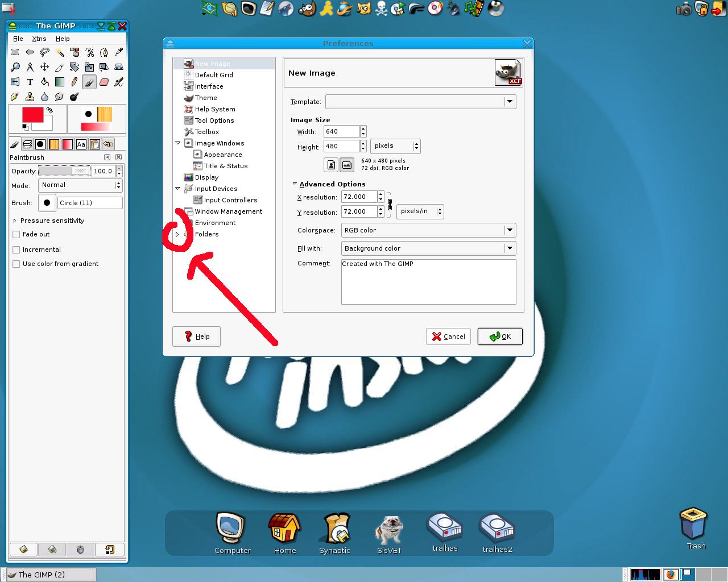Screen dimensions: 728x582
Task: Adjust the Opacity slider
Action: click(63, 171)
